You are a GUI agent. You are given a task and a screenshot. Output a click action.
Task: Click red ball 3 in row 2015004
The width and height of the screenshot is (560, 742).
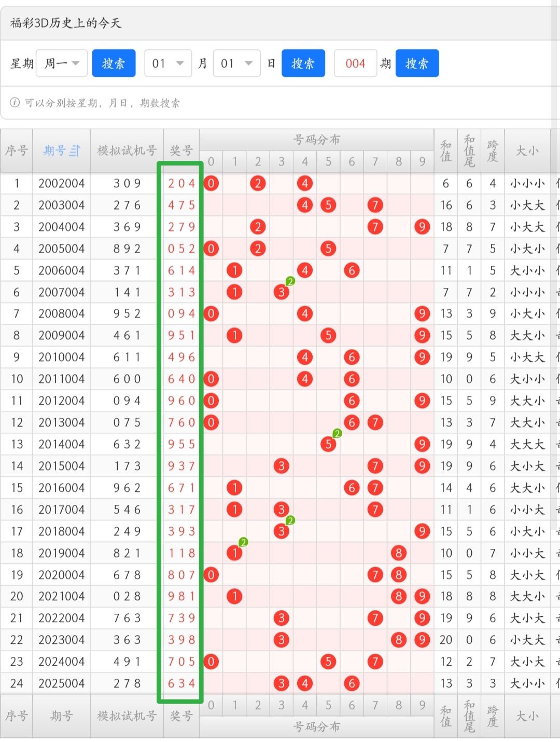click(x=281, y=466)
